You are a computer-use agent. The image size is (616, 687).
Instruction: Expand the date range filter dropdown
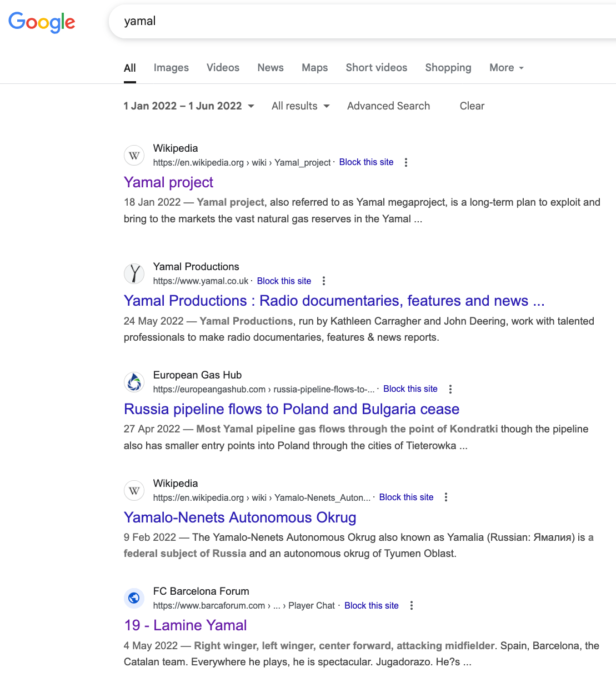click(189, 106)
